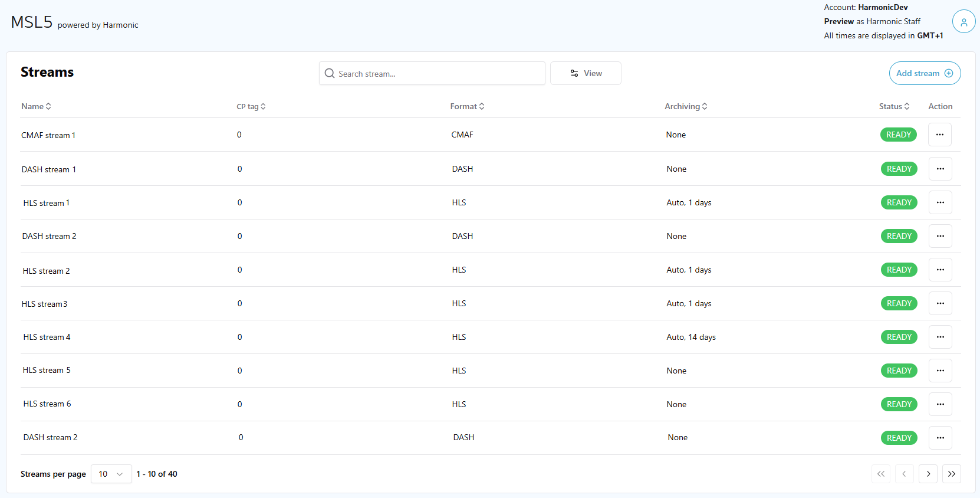This screenshot has width=980, height=498.
Task: Open the user account profile icon
Action: 963,22
